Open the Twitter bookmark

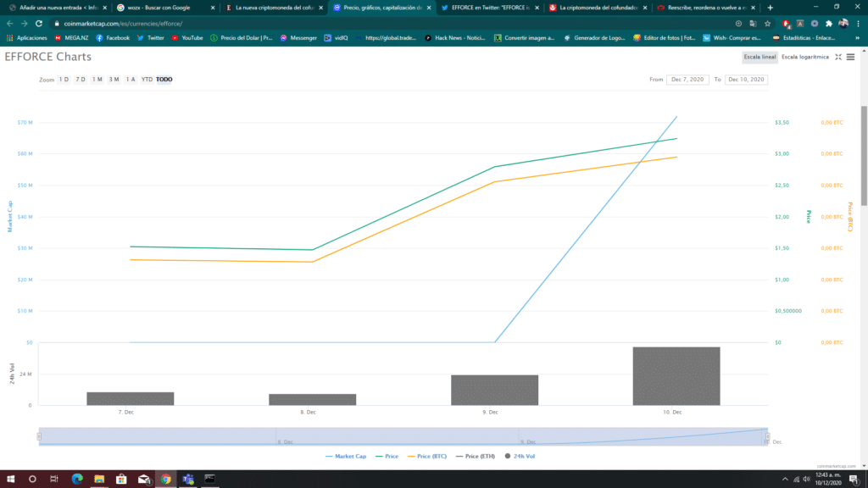point(151,38)
